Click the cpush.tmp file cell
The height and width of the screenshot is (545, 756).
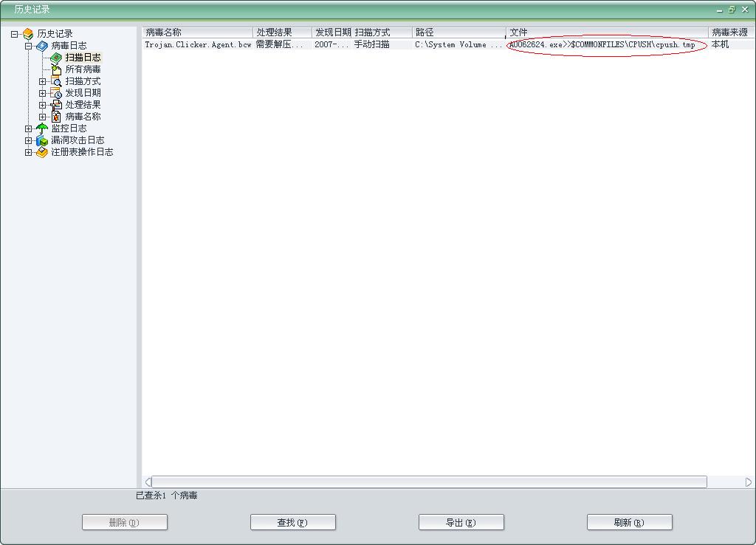click(x=602, y=45)
